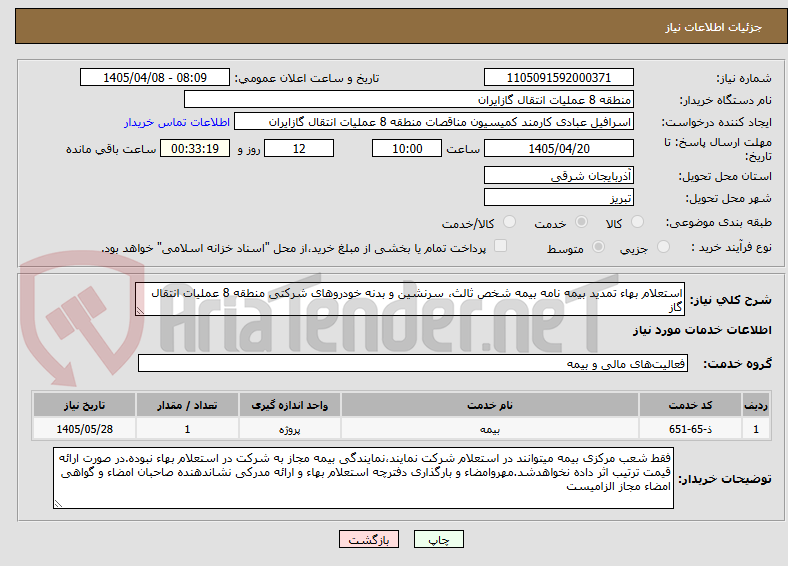Click the توضیحات خریدار notes textarea

(x=363, y=478)
